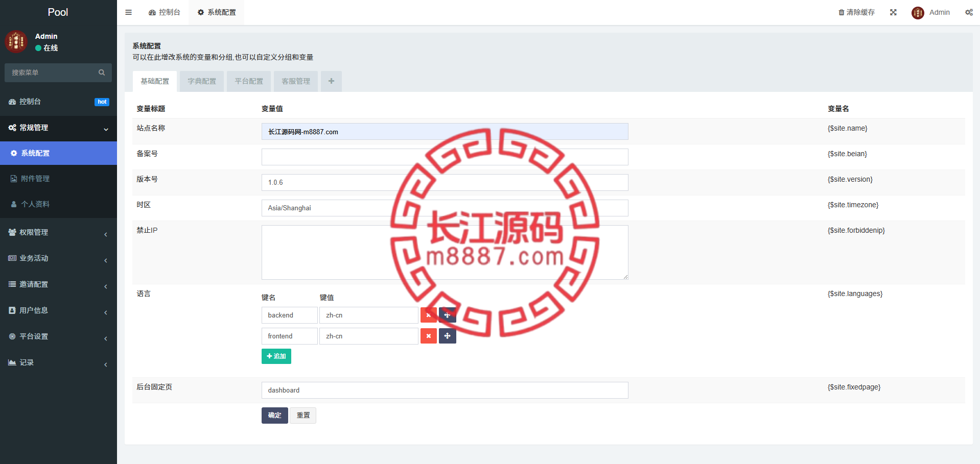Click the {$site.languages} variable name
980x464 pixels.
tap(855, 294)
